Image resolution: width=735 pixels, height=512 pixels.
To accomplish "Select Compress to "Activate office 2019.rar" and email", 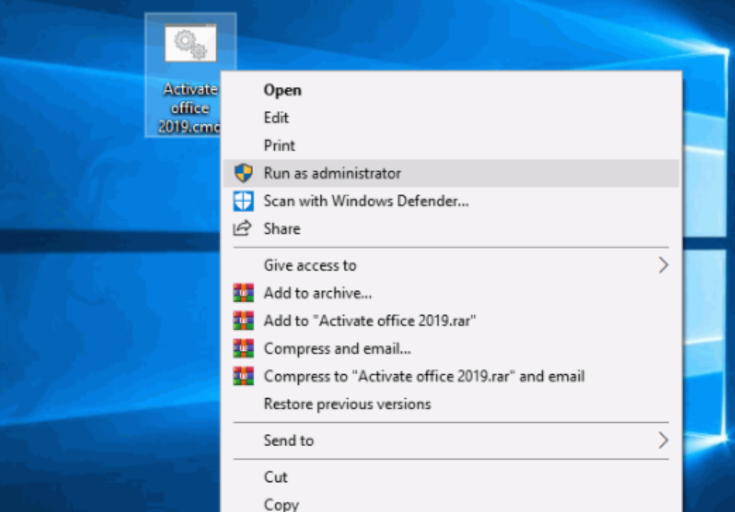I will point(451,376).
